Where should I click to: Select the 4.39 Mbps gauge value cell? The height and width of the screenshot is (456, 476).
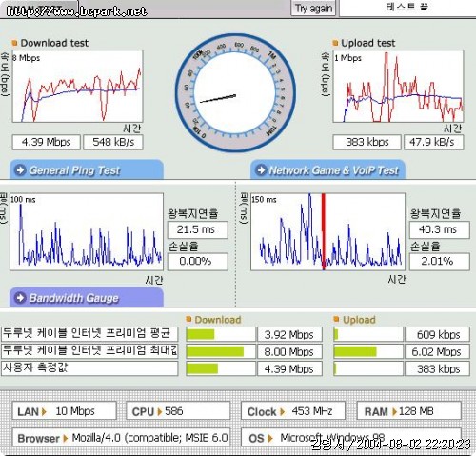[290, 368]
